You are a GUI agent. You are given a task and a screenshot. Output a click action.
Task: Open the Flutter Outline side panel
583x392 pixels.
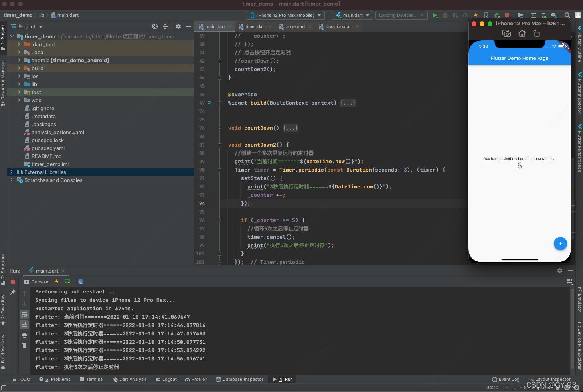[x=579, y=44]
